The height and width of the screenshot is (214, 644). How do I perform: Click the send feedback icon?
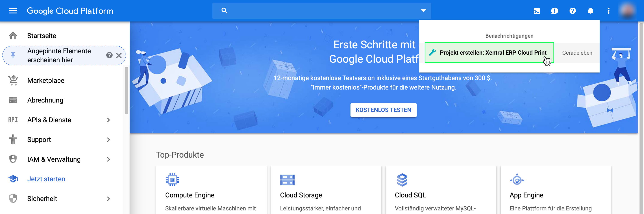click(554, 11)
